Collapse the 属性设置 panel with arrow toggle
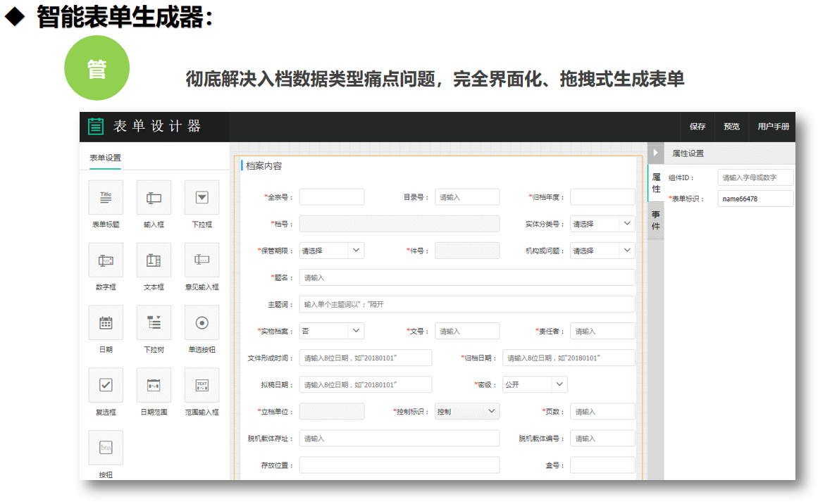This screenshot has height=504, width=818. tap(655, 153)
